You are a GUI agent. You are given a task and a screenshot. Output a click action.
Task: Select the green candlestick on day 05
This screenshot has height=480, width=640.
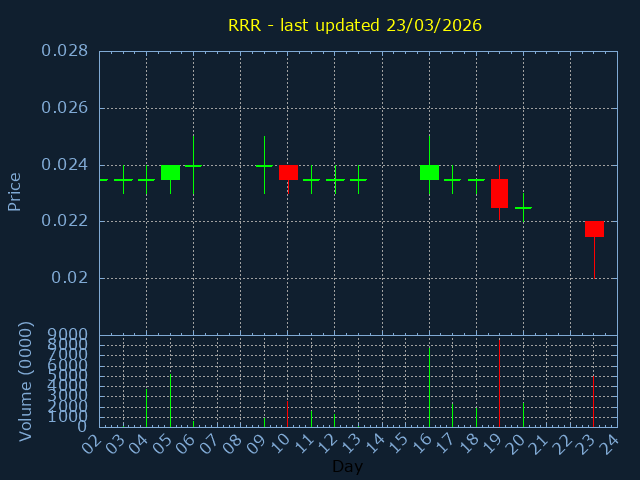(x=170, y=172)
